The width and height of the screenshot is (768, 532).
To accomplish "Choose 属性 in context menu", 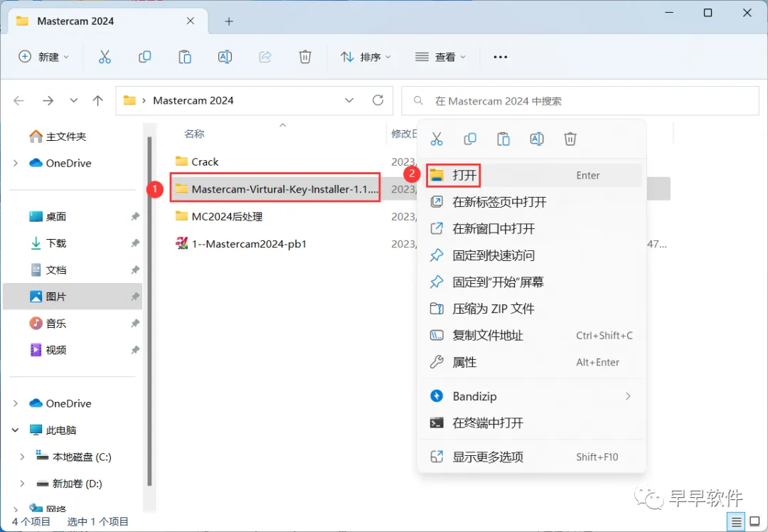I will pos(531,362).
